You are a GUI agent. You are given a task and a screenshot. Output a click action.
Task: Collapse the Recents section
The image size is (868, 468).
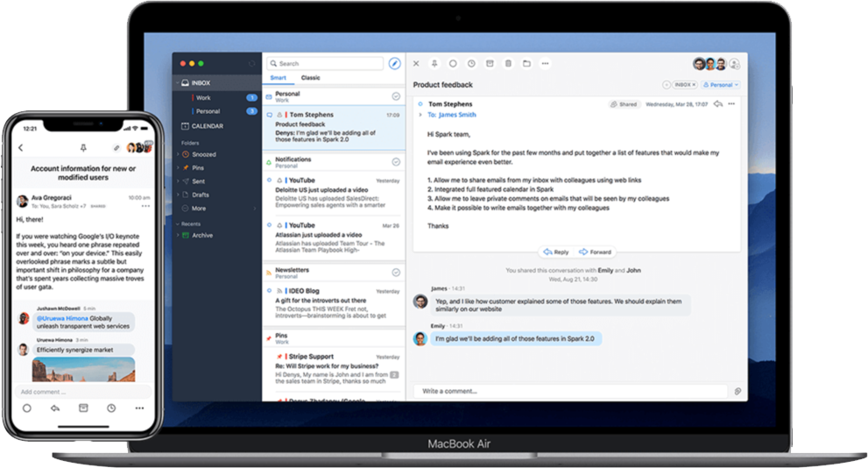[178, 223]
